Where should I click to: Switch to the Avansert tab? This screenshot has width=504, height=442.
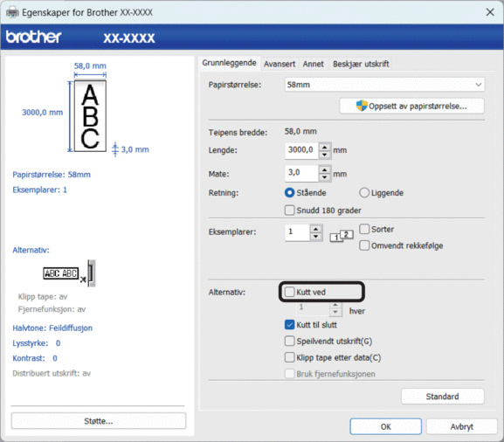tap(280, 64)
